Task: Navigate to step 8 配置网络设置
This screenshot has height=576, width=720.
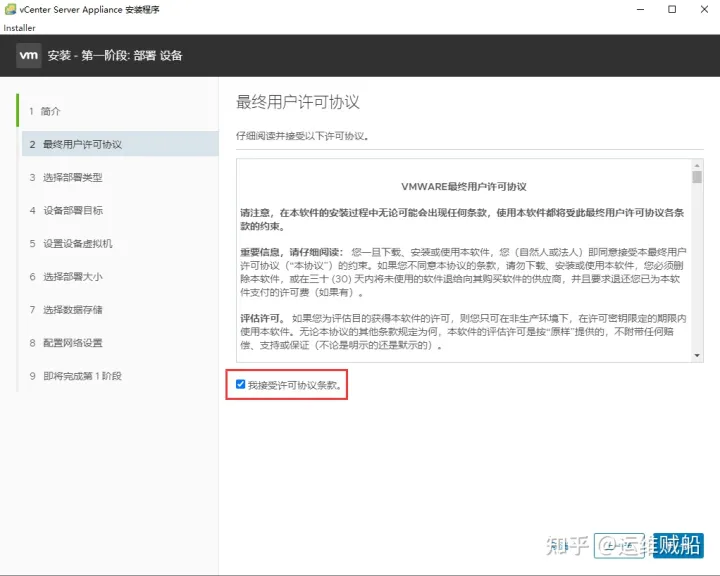Action: click(72, 342)
